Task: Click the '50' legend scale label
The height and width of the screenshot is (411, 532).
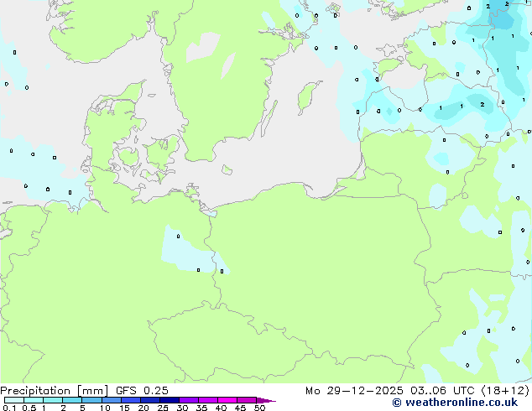Action: [x=259, y=408]
